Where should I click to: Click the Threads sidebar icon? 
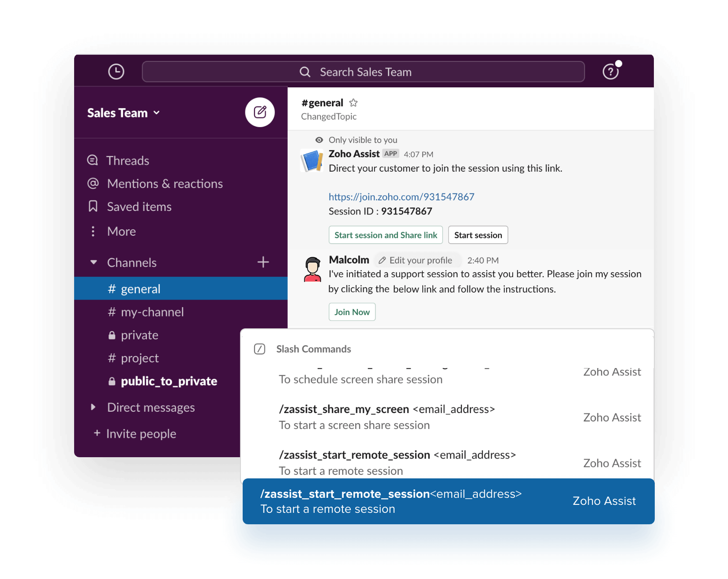tap(93, 160)
